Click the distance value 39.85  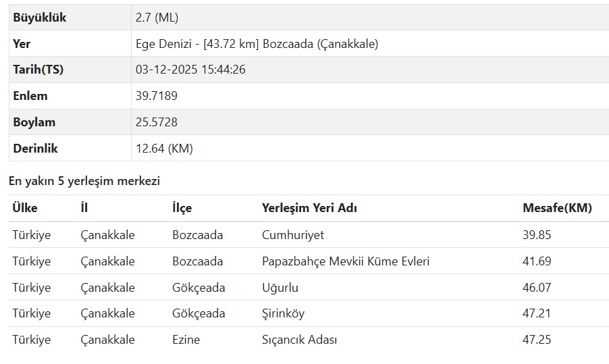(x=537, y=235)
